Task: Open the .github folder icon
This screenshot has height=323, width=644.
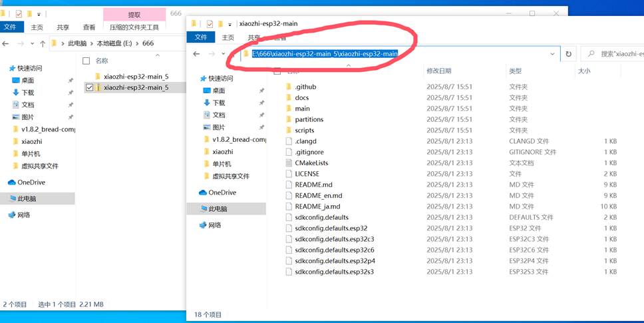Action: click(x=288, y=87)
